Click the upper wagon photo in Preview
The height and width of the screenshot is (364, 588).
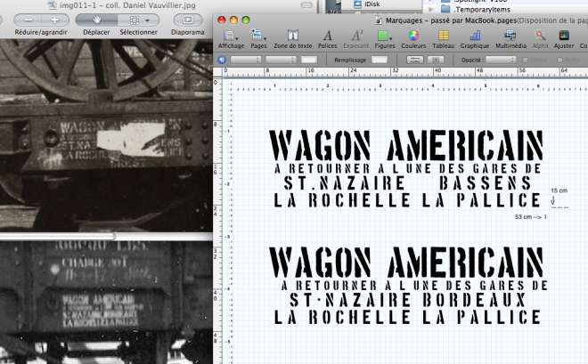[106, 135]
